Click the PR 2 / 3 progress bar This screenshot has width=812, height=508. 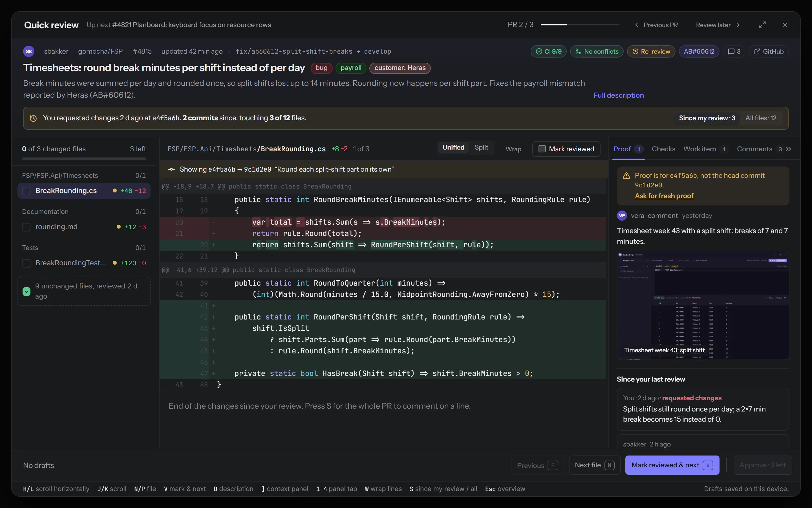[x=580, y=25]
